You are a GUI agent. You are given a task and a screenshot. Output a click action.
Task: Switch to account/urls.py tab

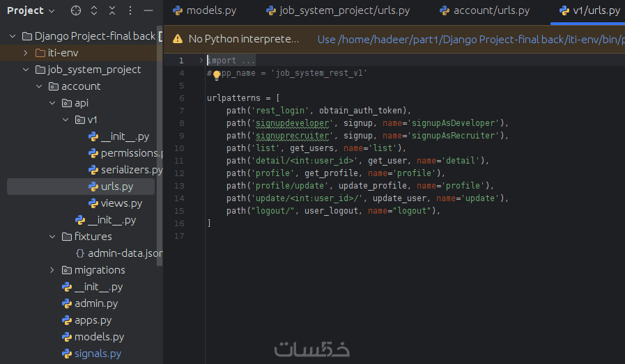point(485,10)
